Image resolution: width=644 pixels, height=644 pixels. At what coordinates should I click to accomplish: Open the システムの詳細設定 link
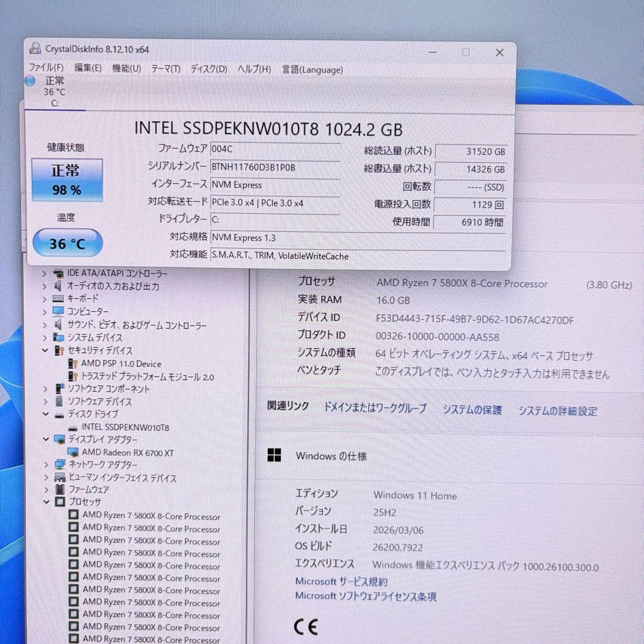coord(558,411)
